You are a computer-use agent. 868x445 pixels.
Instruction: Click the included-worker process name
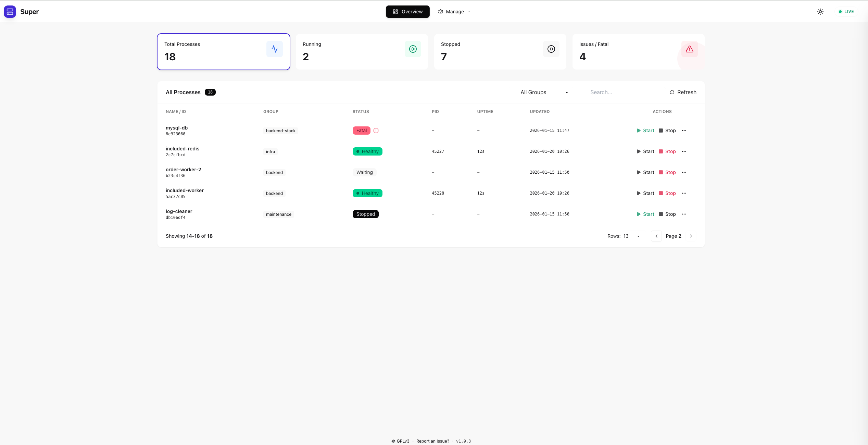[185, 190]
